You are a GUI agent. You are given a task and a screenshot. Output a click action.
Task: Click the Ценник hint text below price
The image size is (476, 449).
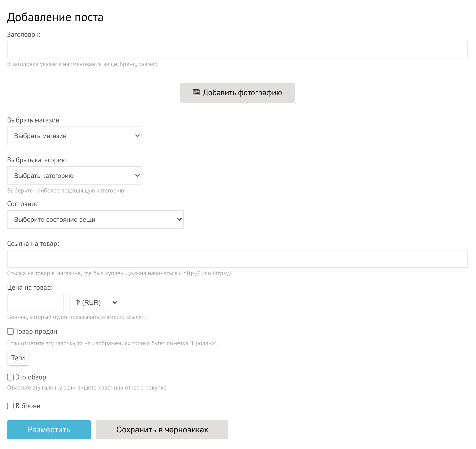click(x=77, y=317)
